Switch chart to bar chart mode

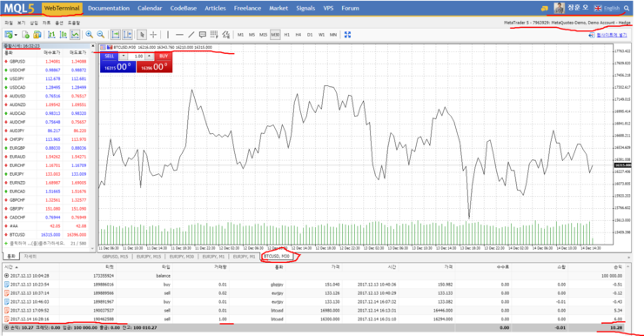pos(51,35)
